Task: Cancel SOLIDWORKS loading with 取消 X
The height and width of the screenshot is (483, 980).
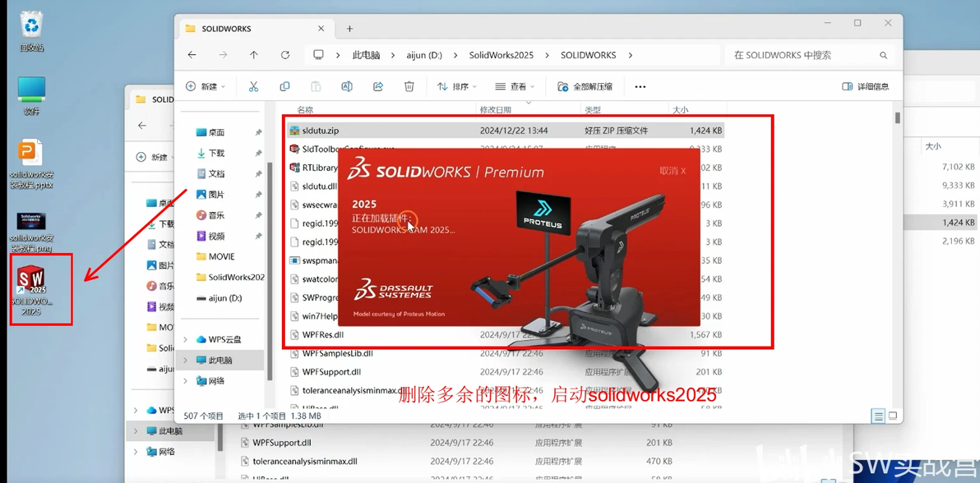Action: (673, 171)
